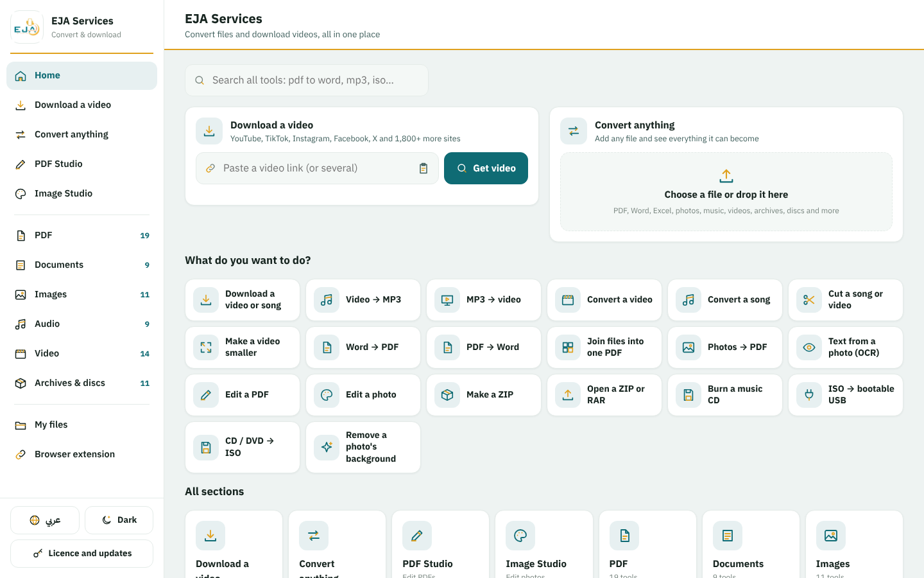Select Audio category in sidebar
The height and width of the screenshot is (578, 924).
point(81,324)
